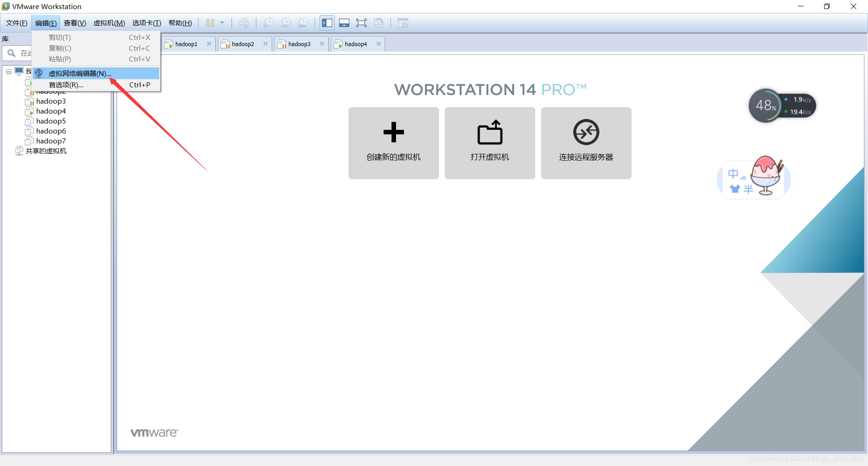Click the hadoop2 tab's paused VM icon
Image resolution: width=868 pixels, height=466 pixels.
[225, 44]
